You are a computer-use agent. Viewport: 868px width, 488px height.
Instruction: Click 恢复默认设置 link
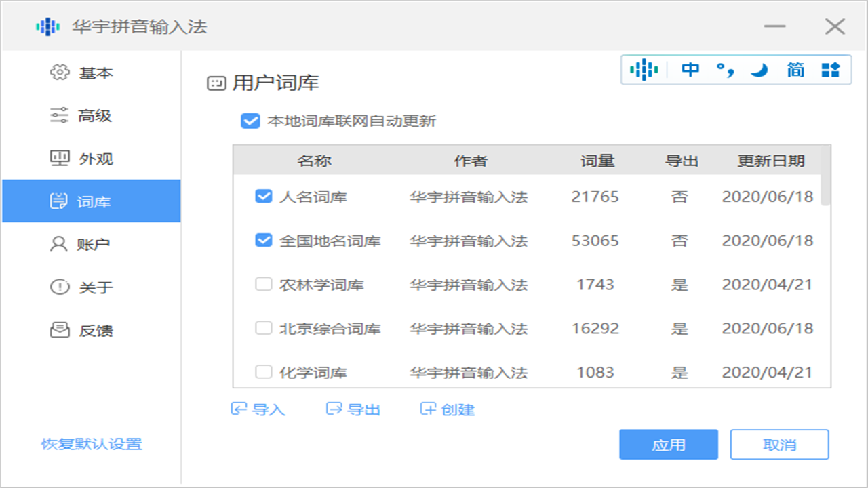(x=90, y=444)
